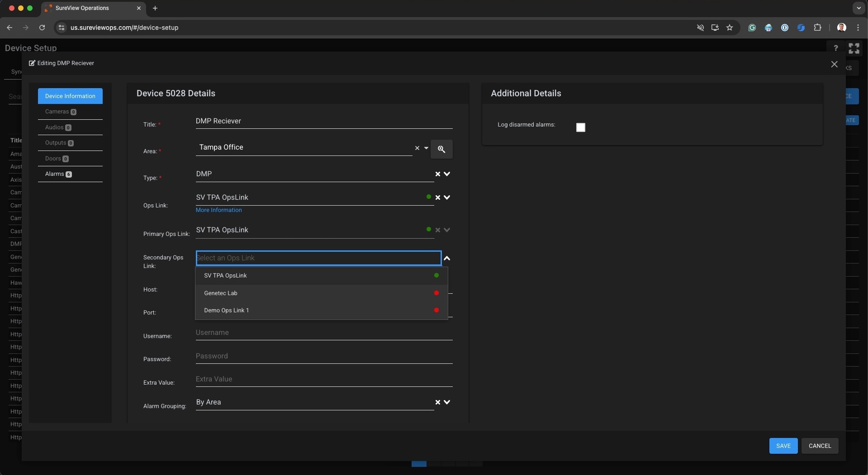Click the muted-eye icon in address bar
Image resolution: width=868 pixels, height=475 pixels.
700,28
